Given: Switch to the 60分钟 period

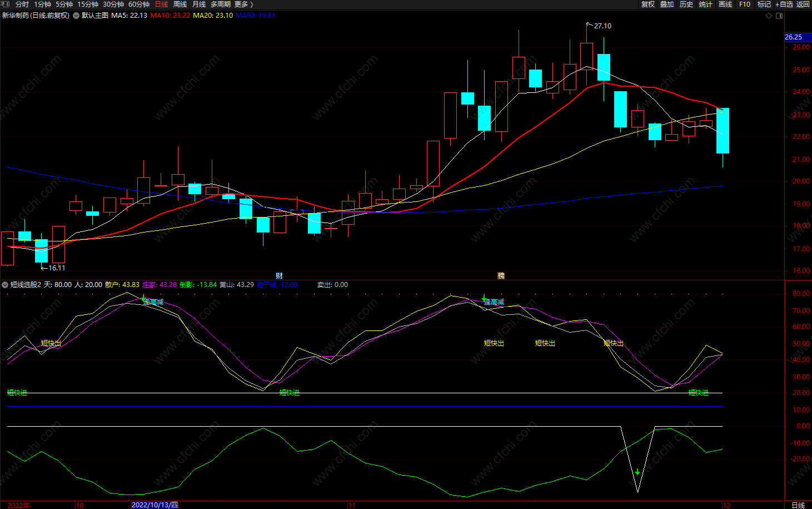Looking at the screenshot, I should [x=139, y=4].
